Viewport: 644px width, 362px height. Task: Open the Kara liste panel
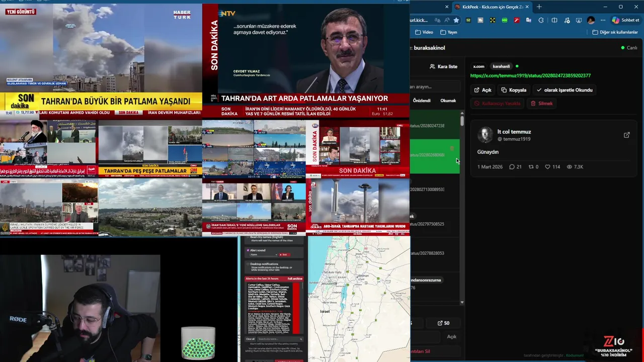tap(443, 66)
